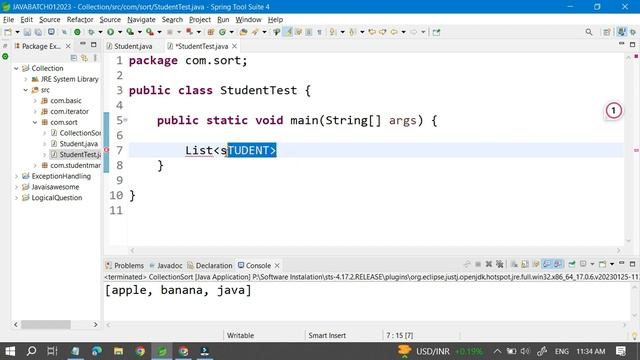Expand the JRE System Library node
This screenshot has height=360, width=640.
[x=25, y=79]
